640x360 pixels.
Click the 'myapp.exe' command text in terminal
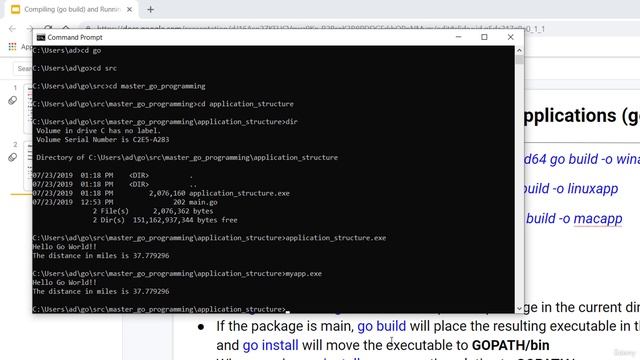point(304,273)
